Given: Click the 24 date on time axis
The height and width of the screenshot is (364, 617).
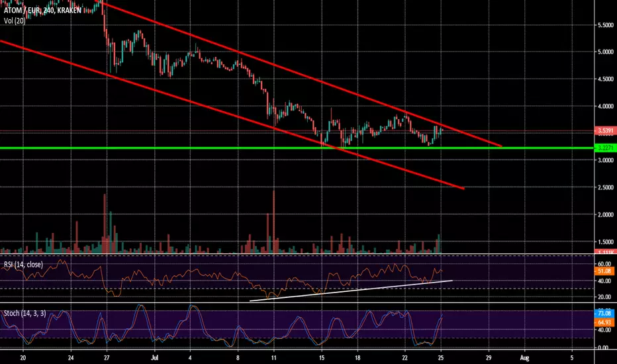Looking at the screenshot, I should [x=71, y=357].
